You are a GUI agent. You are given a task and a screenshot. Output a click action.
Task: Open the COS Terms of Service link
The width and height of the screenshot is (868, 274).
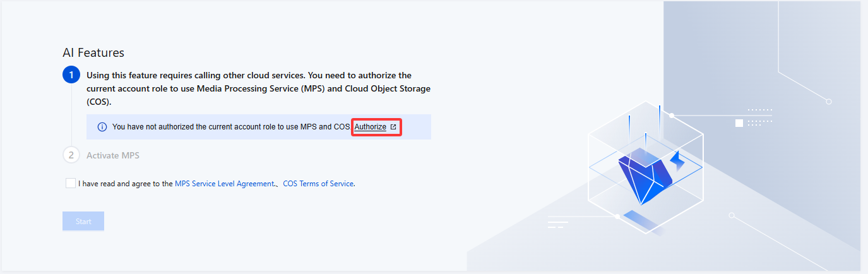pyautogui.click(x=318, y=184)
